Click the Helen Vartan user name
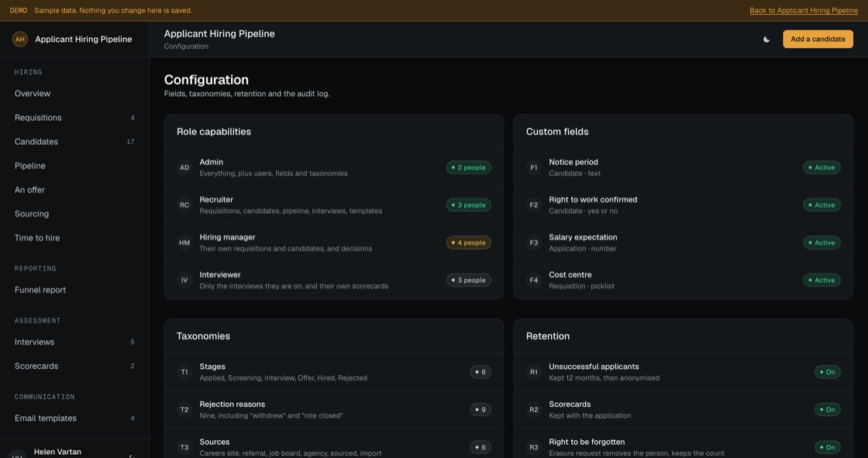The image size is (868, 458). [57, 452]
